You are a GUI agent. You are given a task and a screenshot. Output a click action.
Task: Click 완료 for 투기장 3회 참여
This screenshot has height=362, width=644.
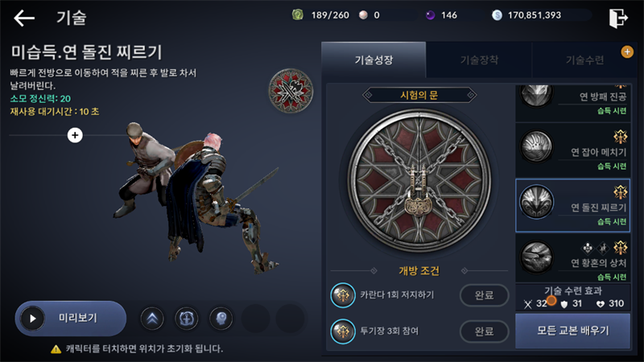click(485, 331)
